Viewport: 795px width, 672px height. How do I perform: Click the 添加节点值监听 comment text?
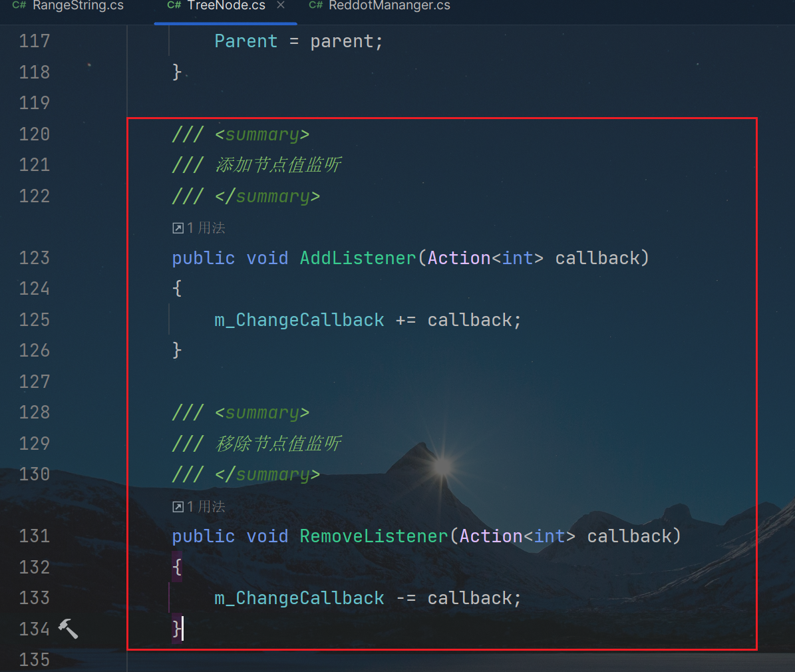[x=278, y=165]
